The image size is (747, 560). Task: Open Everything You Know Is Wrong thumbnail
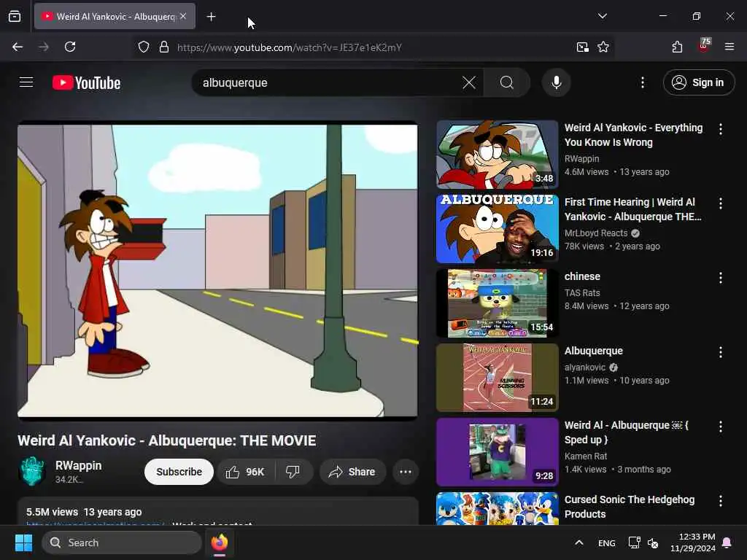coord(497,155)
